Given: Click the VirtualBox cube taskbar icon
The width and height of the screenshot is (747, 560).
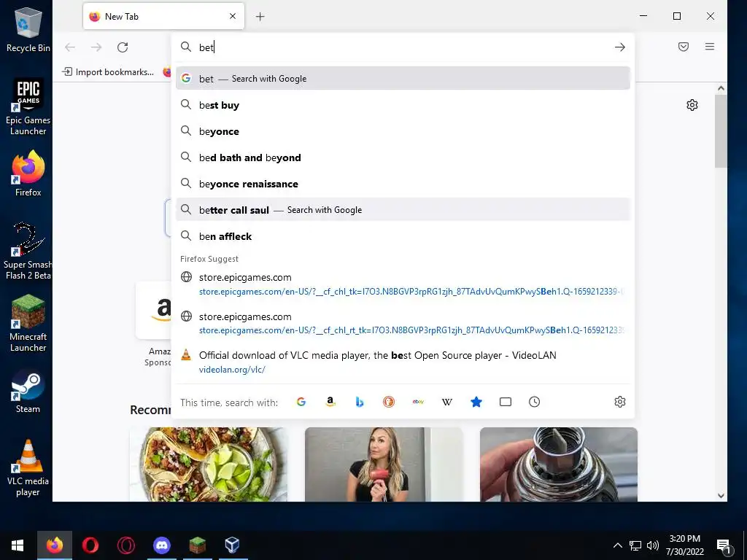Looking at the screenshot, I should click(x=232, y=545).
